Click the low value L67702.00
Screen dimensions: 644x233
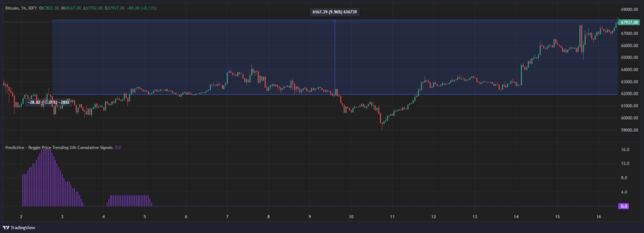[x=93, y=8]
